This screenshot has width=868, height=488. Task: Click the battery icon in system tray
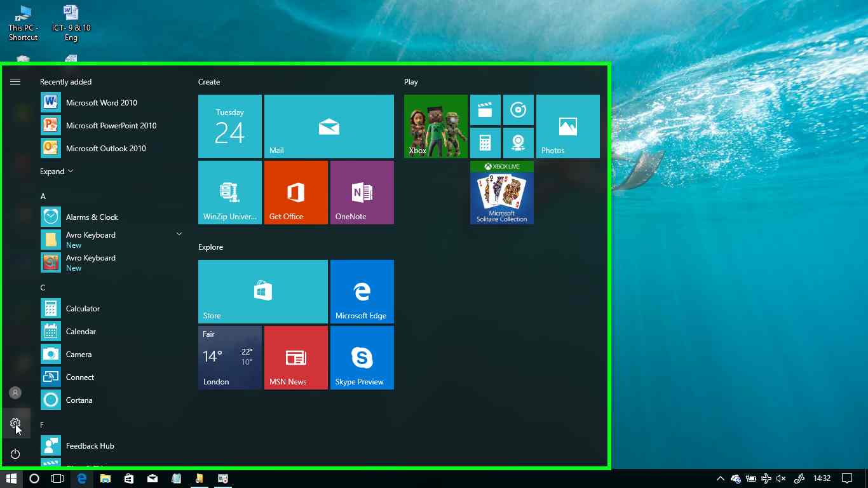point(751,478)
